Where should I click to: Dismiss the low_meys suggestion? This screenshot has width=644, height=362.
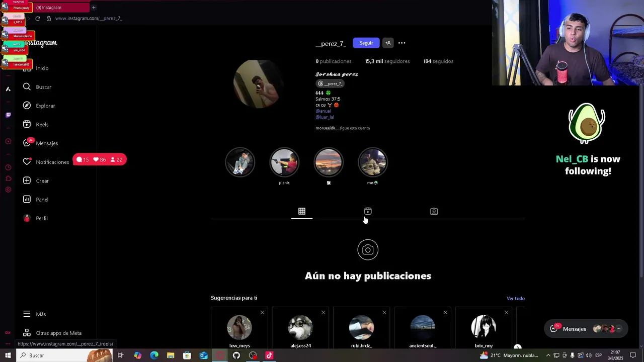(x=262, y=313)
